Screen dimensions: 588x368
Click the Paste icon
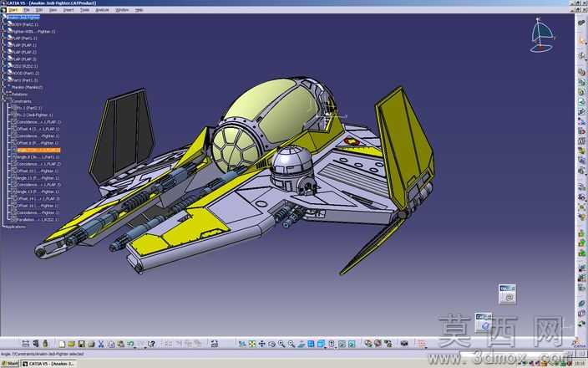tap(121, 344)
